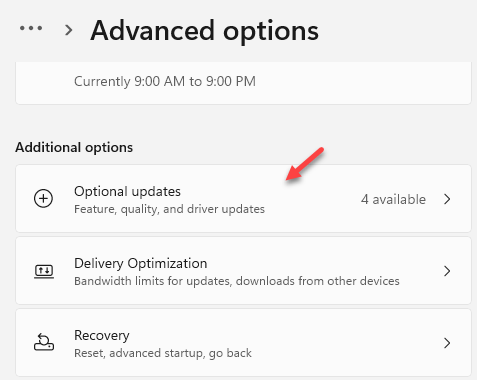
Task: Click the Optional updates plus-circle icon
Action: pos(44,198)
